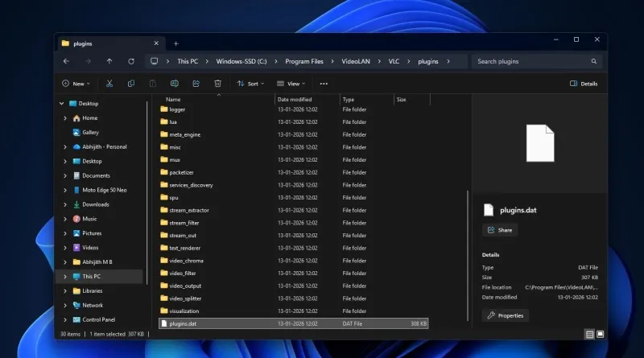Sort by Size column header
This screenshot has width=644, height=358.
click(x=401, y=99)
